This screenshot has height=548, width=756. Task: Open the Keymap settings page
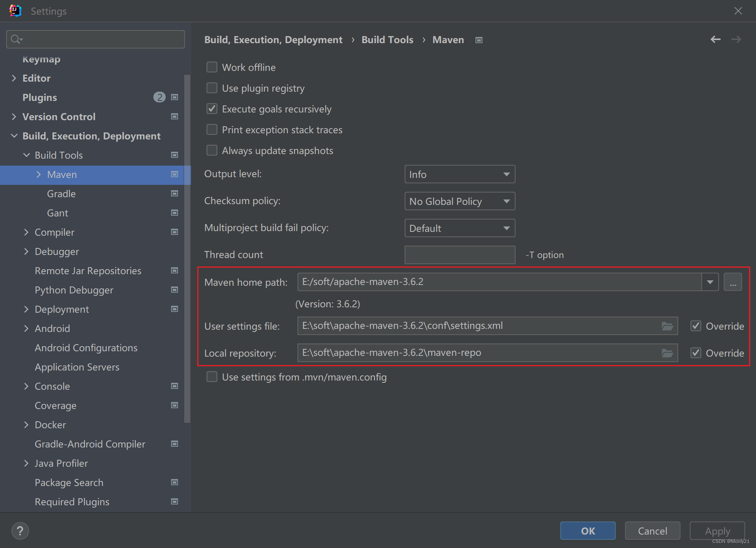click(41, 59)
